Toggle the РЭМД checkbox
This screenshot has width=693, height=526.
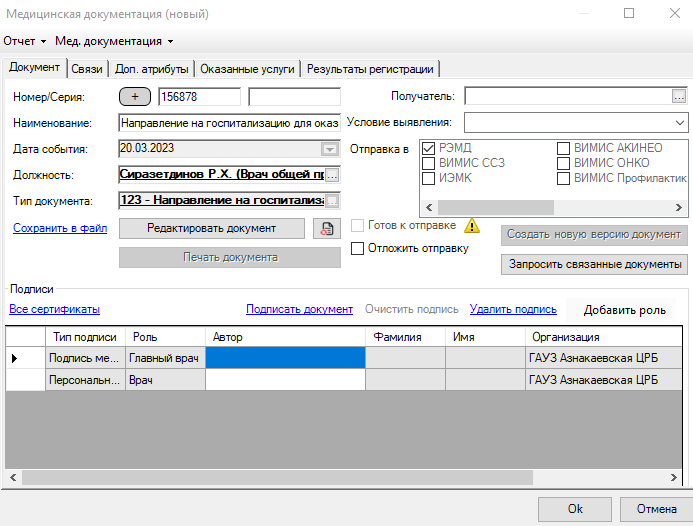tap(429, 148)
